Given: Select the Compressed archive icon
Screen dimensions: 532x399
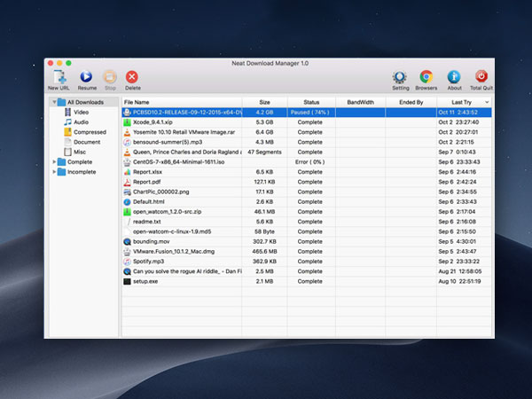Looking at the screenshot, I should pyautogui.click(x=68, y=132).
